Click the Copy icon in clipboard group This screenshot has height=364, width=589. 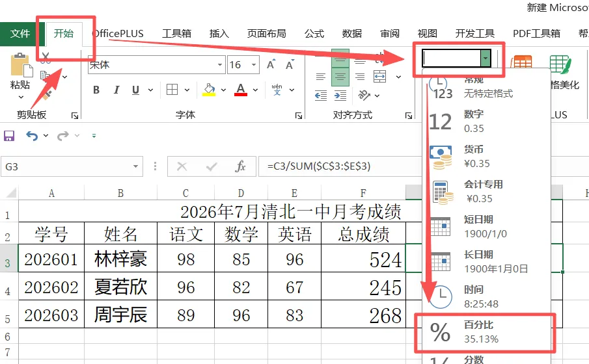[x=45, y=76]
